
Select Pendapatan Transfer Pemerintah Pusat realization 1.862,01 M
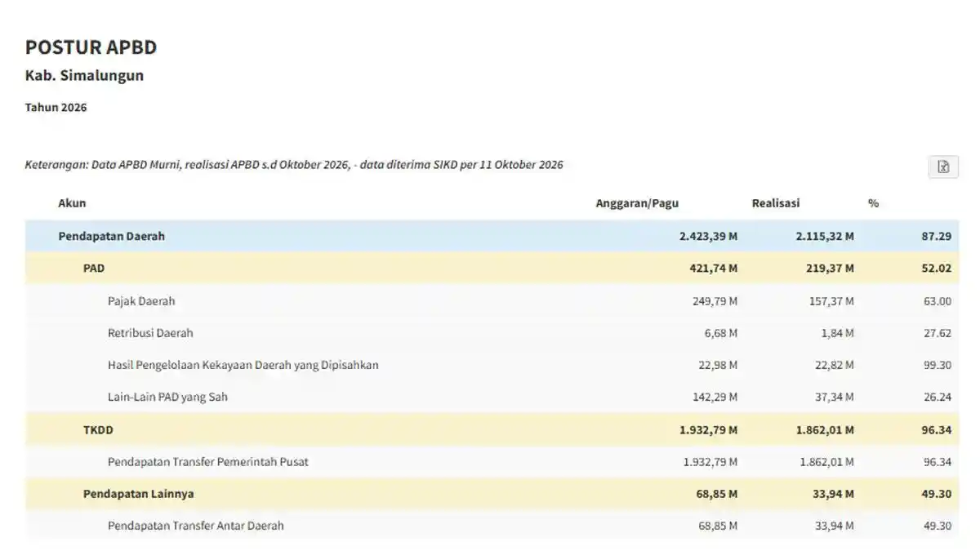click(x=827, y=463)
